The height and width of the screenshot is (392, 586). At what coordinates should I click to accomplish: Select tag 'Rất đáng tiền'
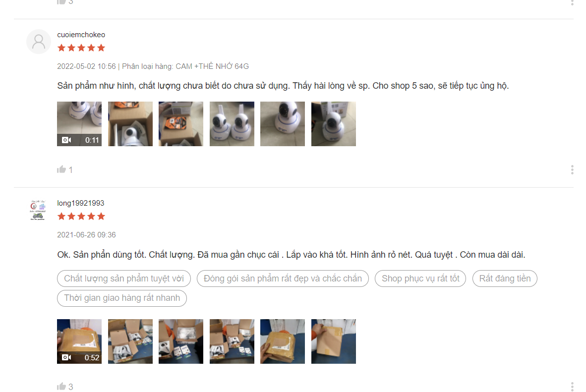tap(505, 279)
